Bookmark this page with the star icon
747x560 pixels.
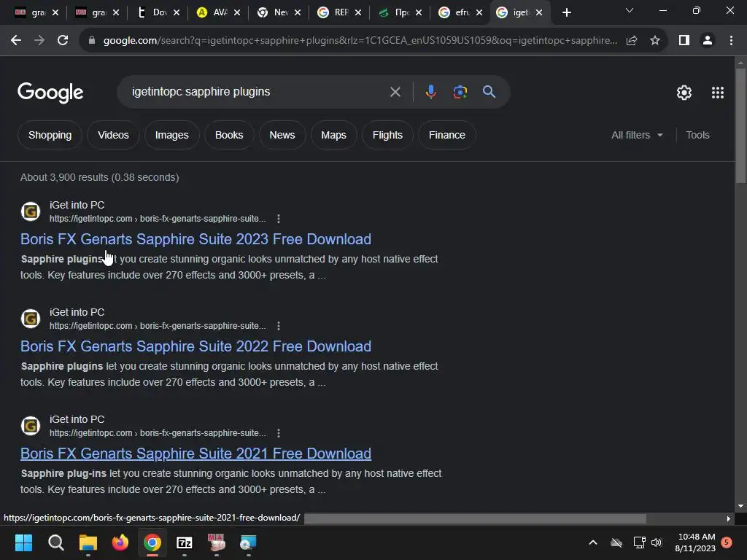655,41
